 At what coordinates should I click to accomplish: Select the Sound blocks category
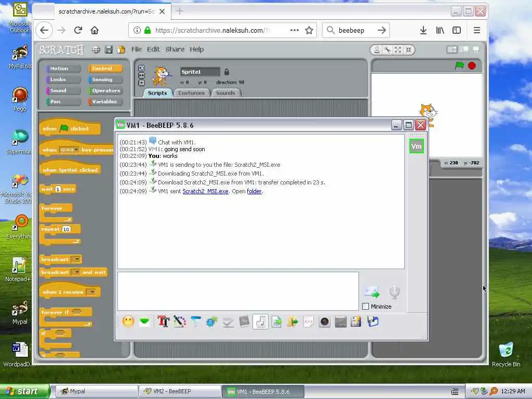63,90
